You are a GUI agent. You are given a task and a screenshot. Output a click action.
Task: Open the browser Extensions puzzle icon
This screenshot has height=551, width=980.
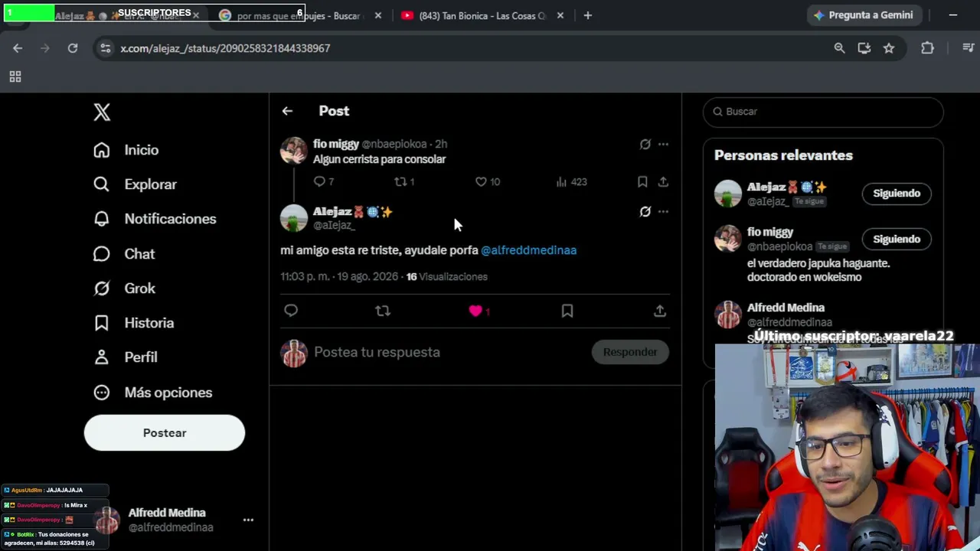coord(927,48)
